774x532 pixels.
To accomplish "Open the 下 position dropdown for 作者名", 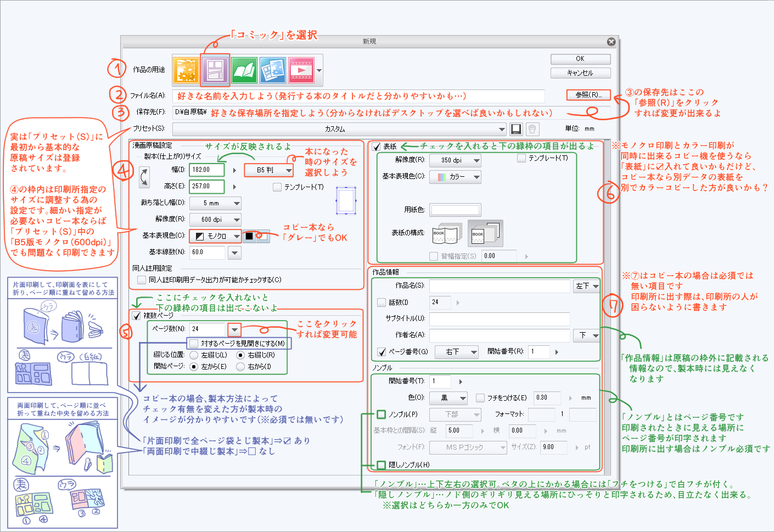I will click(586, 335).
